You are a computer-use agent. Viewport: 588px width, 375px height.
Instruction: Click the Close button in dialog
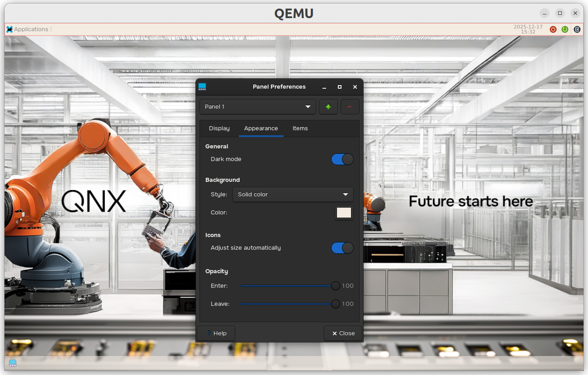point(343,333)
